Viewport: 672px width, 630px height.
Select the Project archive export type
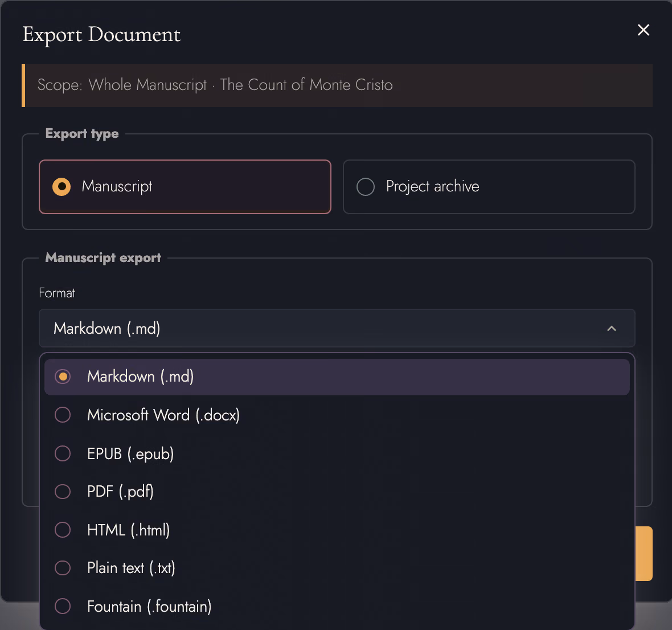pos(489,186)
